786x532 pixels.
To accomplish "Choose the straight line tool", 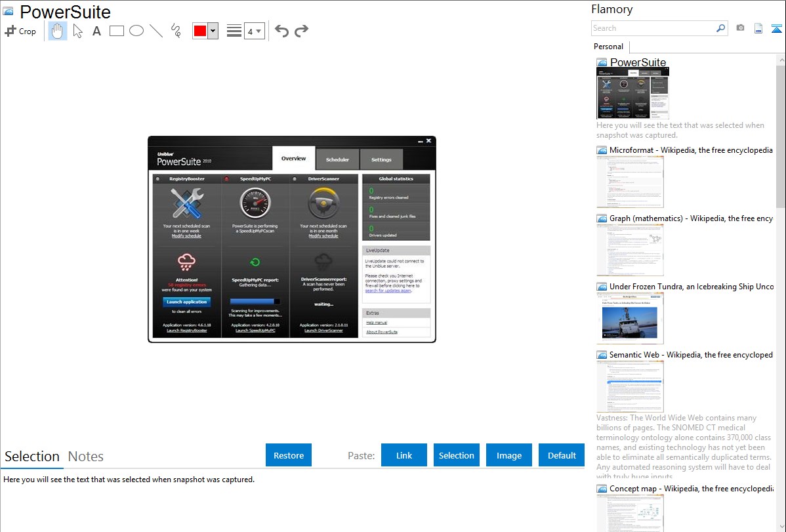I will (x=155, y=31).
